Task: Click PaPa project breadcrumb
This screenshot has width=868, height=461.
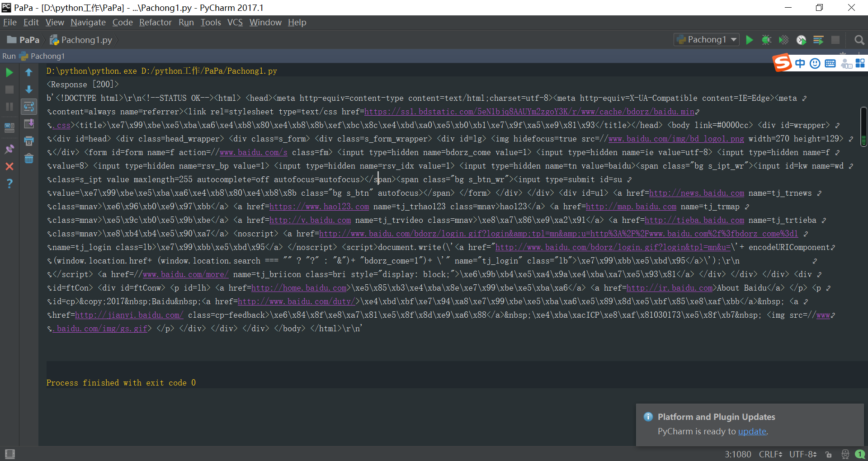Action: tap(24, 40)
